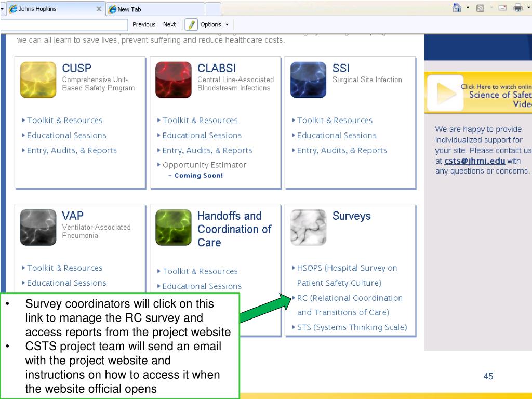Click Previous in the find bar
This screenshot has width=532, height=399.
(144, 24)
